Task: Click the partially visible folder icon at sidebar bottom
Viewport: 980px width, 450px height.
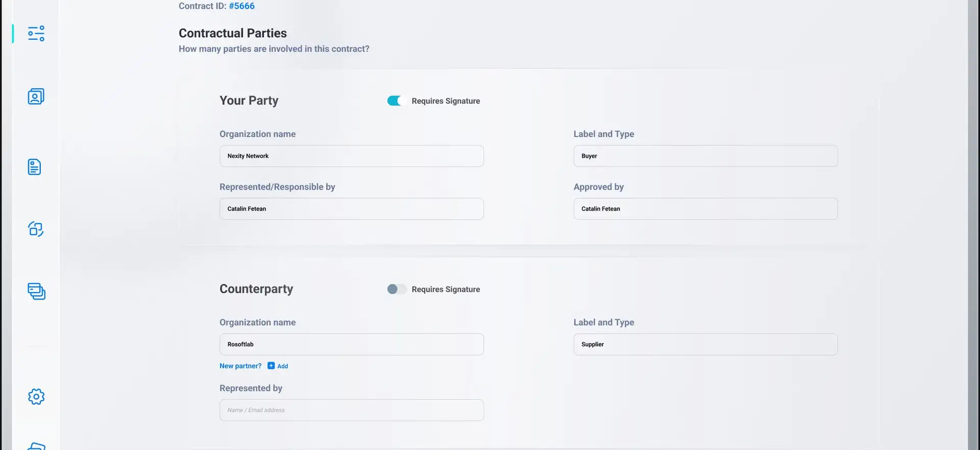Action: click(x=36, y=446)
